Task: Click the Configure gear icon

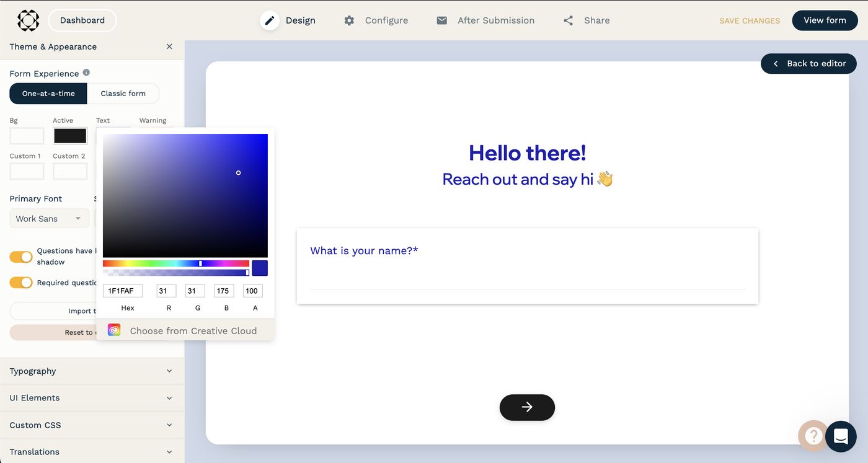Action: point(349,20)
